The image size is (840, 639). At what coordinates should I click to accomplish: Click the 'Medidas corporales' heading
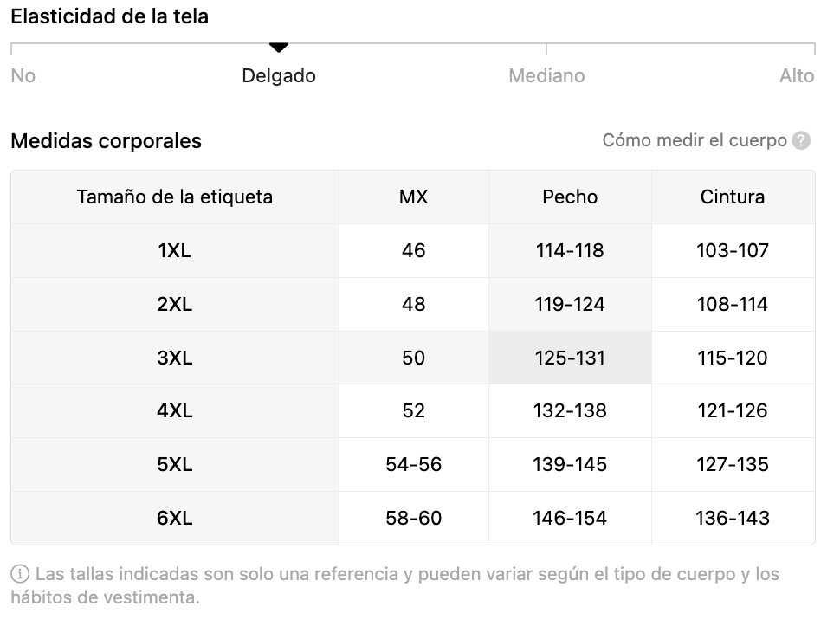106,141
